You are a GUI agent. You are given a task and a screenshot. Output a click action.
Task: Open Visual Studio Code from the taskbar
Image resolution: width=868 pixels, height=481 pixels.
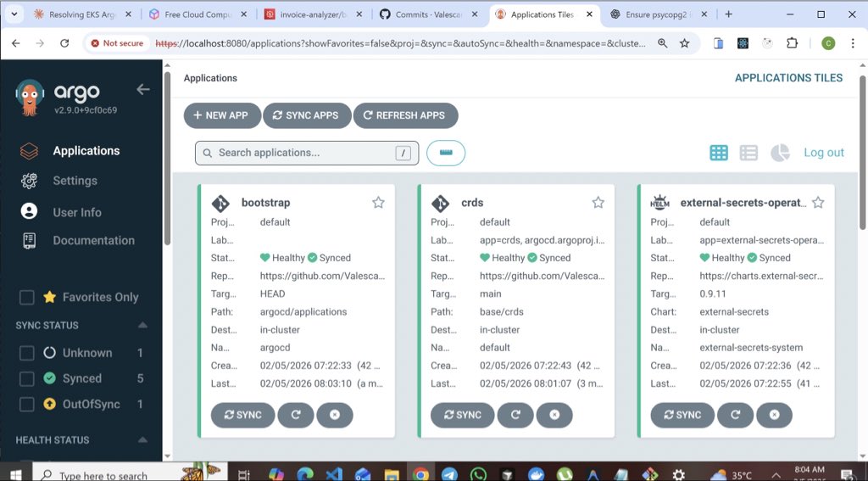click(334, 474)
